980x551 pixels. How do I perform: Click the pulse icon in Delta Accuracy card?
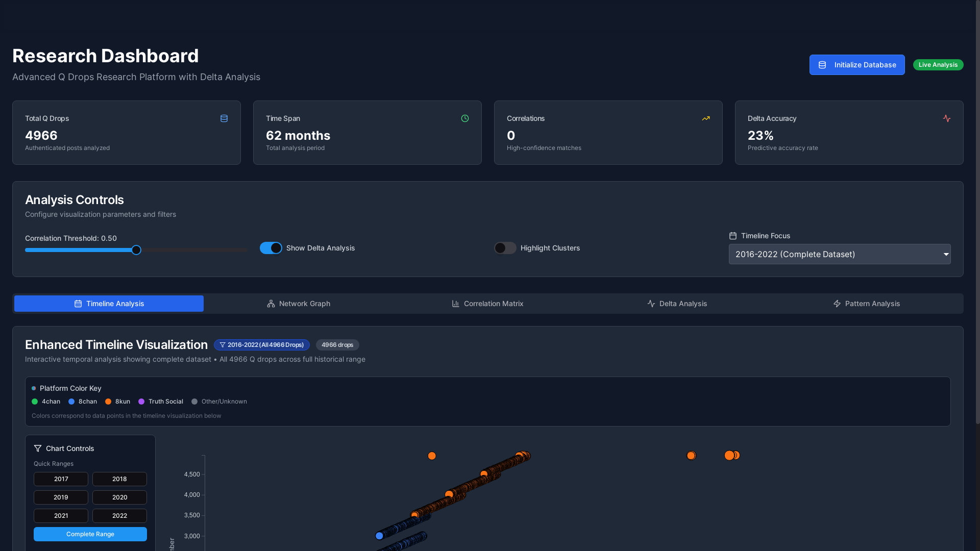[x=947, y=118]
